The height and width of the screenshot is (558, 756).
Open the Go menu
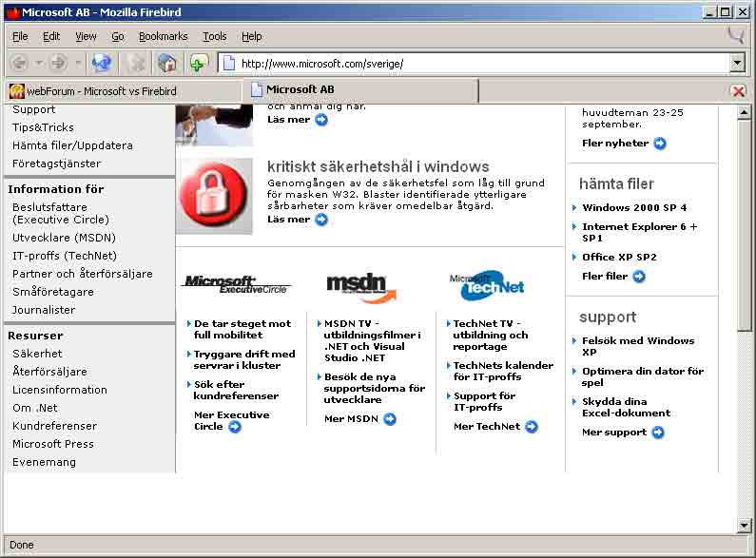[118, 37]
